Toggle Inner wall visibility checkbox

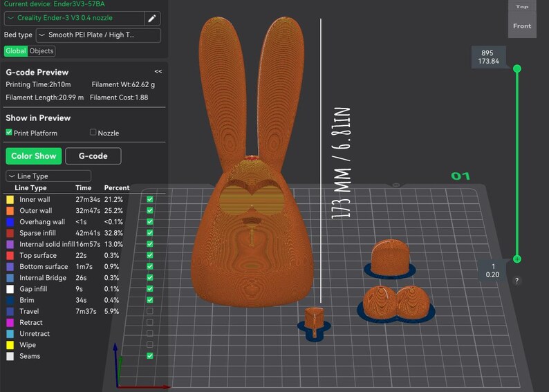[x=150, y=200]
